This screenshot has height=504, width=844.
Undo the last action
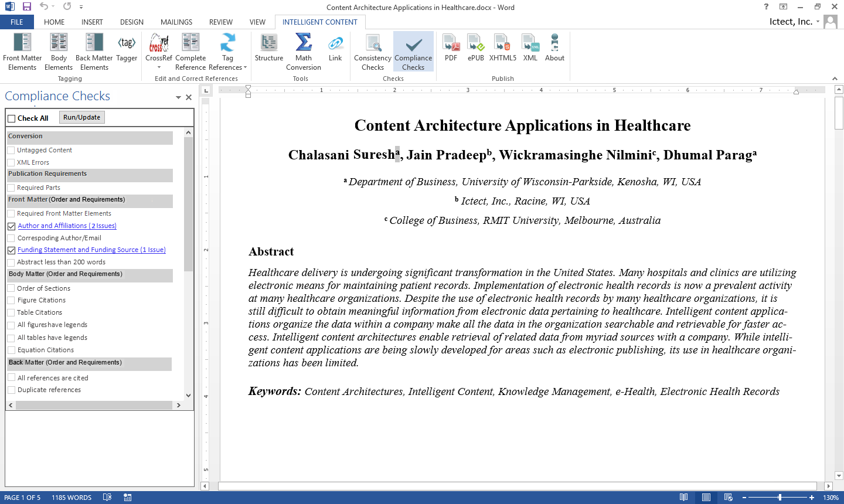(44, 6)
